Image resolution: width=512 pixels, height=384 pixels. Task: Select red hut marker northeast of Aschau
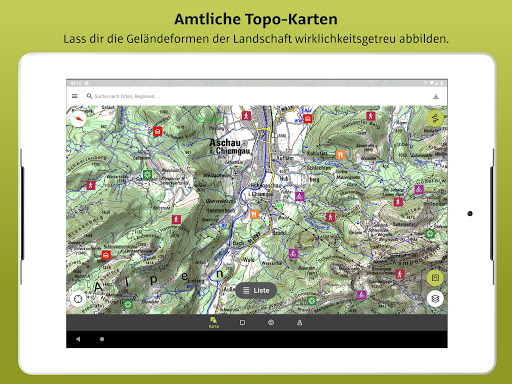(x=308, y=118)
